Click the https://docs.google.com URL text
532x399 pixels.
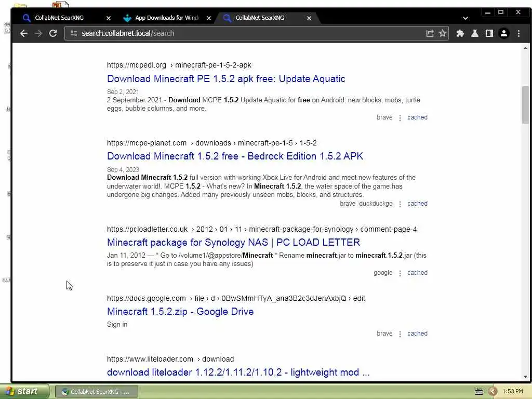pos(146,299)
